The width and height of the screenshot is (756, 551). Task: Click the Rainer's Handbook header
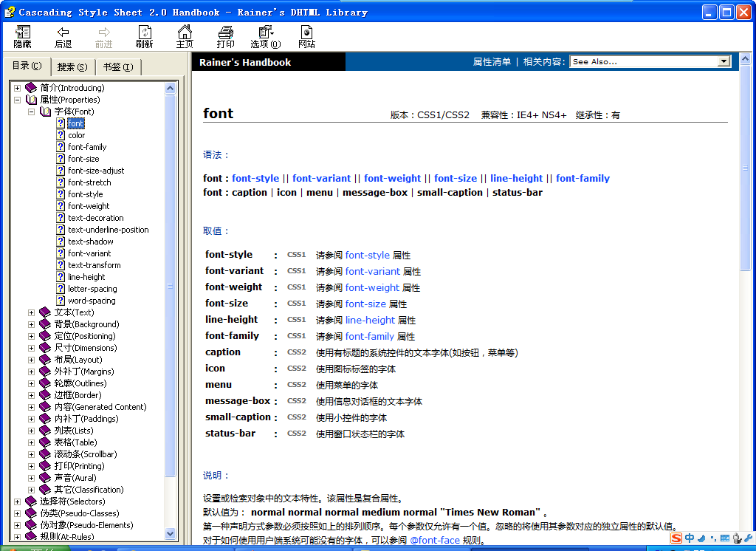pos(245,62)
